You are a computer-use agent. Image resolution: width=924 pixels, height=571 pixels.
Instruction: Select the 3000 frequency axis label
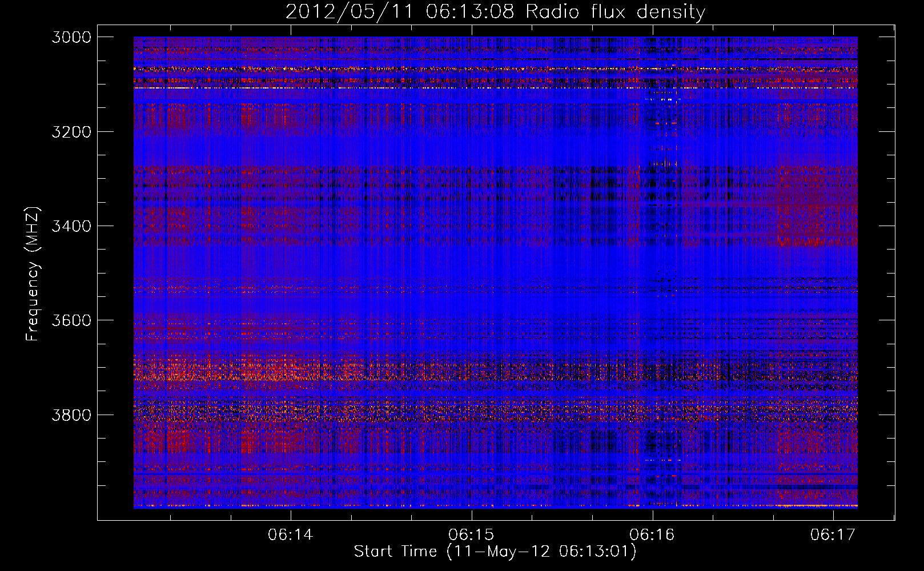click(71, 37)
